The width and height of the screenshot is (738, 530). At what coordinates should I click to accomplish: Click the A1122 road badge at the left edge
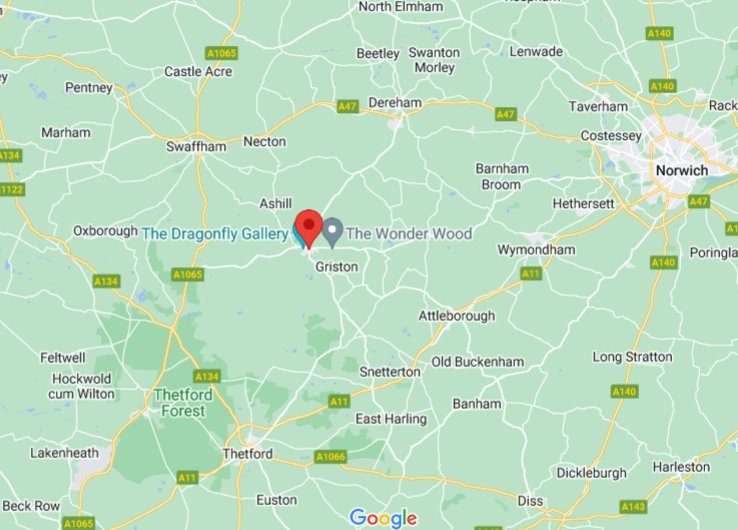[11, 190]
